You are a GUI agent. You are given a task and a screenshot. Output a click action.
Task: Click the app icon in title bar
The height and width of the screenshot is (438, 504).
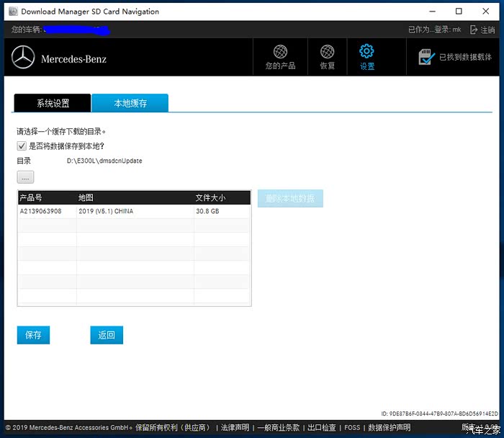[12, 12]
